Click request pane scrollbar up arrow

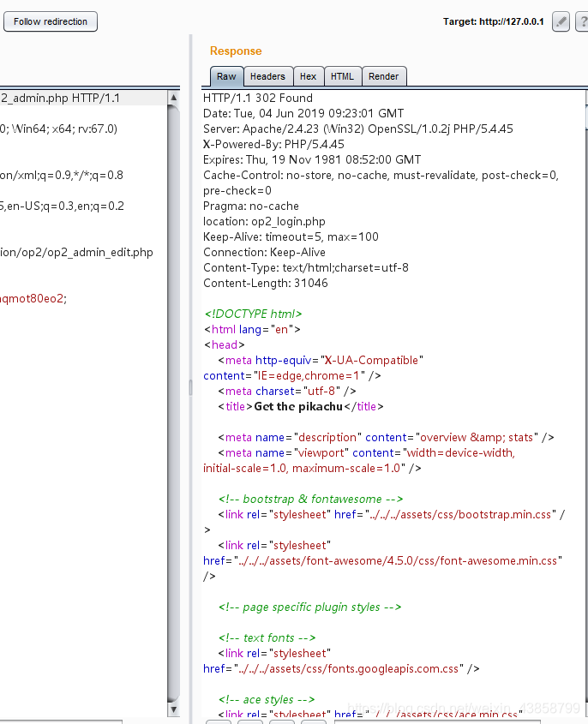click(x=174, y=98)
